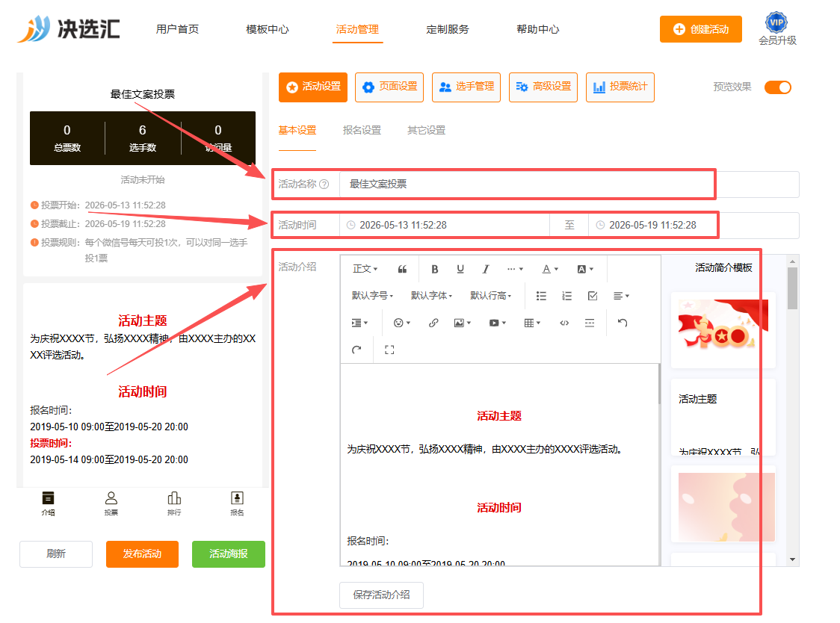Toggle bold formatting in the editor

pos(434,269)
